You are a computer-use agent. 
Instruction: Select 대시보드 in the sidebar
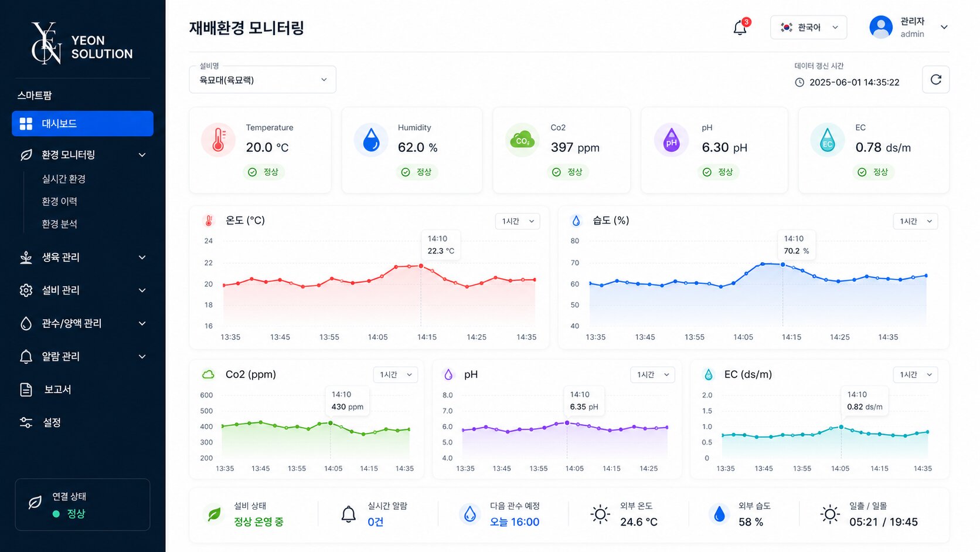click(83, 124)
